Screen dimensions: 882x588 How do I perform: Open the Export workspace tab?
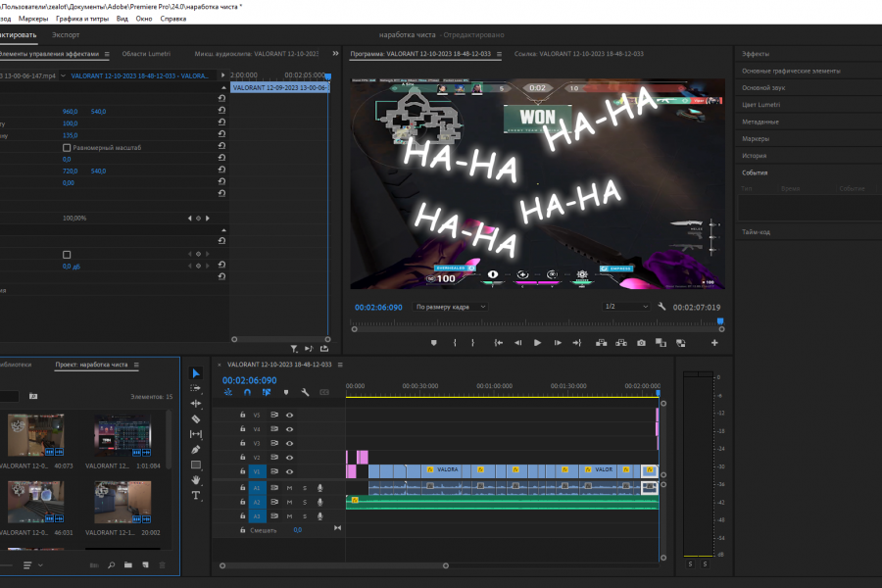click(x=66, y=34)
